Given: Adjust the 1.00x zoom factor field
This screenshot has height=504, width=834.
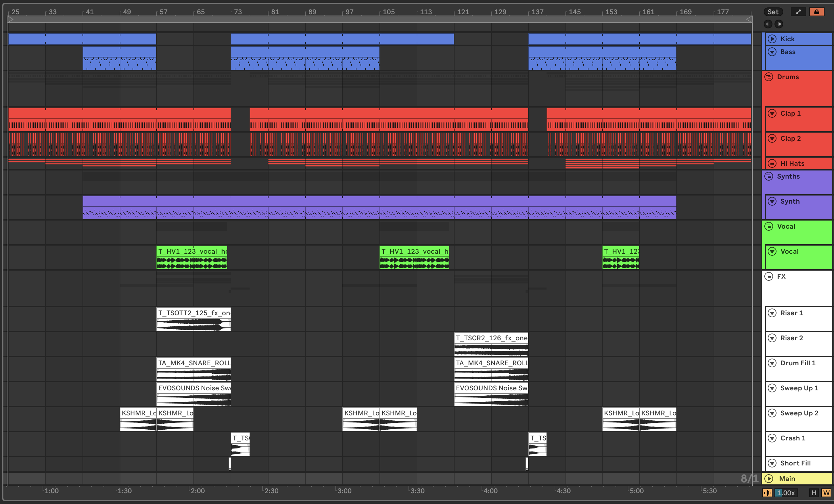Looking at the screenshot, I should tap(786, 493).
